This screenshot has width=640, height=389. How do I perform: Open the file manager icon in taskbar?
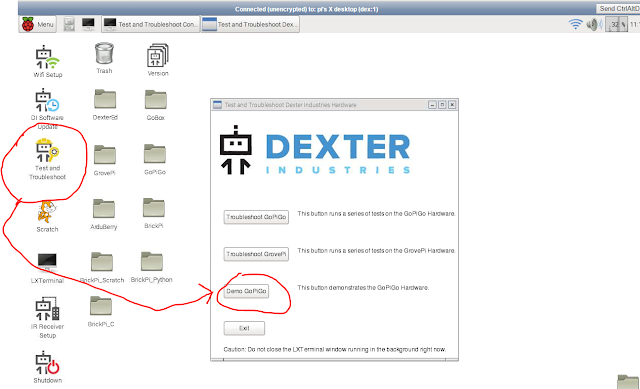click(x=69, y=24)
